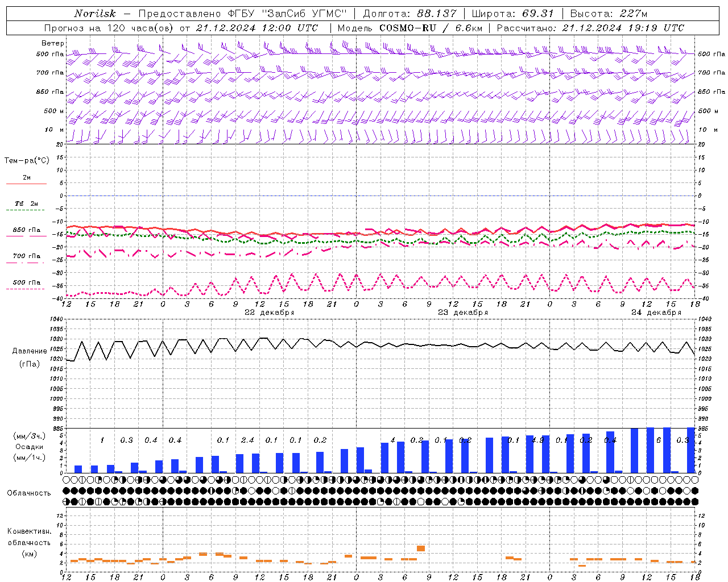This screenshot has width=728, height=582.
Task: Click the 2.4 precipitation value
Action: point(247,440)
